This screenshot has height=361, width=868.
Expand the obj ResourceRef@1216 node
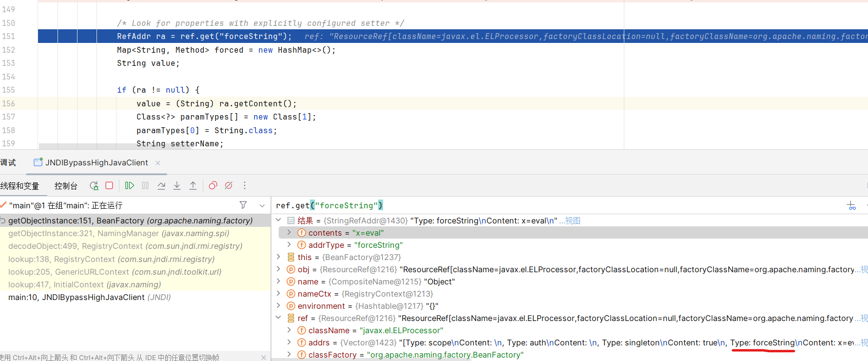(x=278, y=269)
